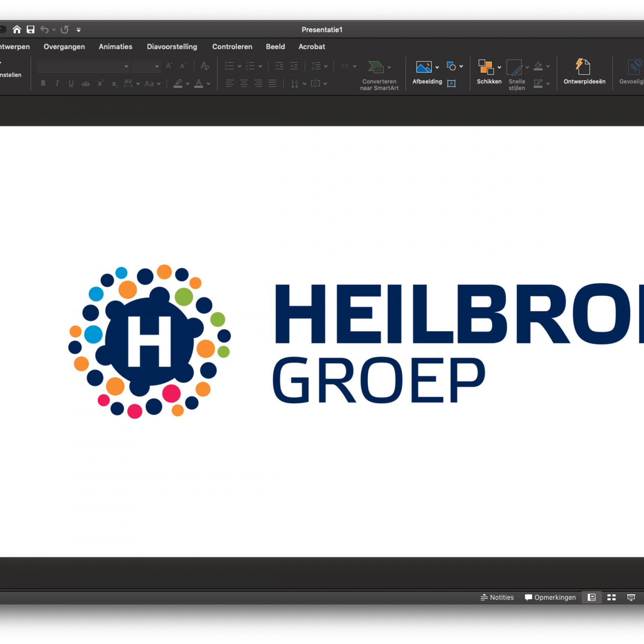The height and width of the screenshot is (644, 644).
Task: Click the Undo arrow icon
Action: [44, 29]
